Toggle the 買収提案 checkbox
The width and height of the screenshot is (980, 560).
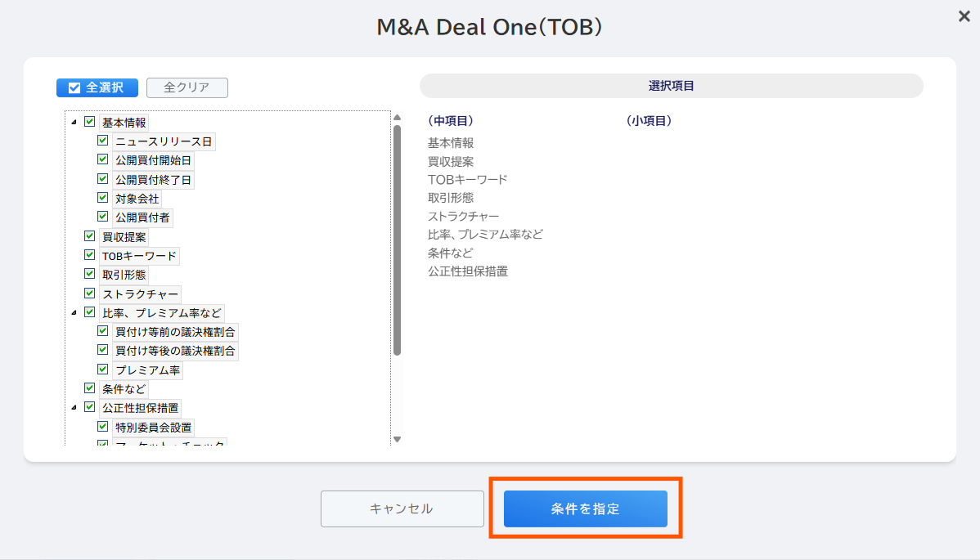[x=89, y=236]
